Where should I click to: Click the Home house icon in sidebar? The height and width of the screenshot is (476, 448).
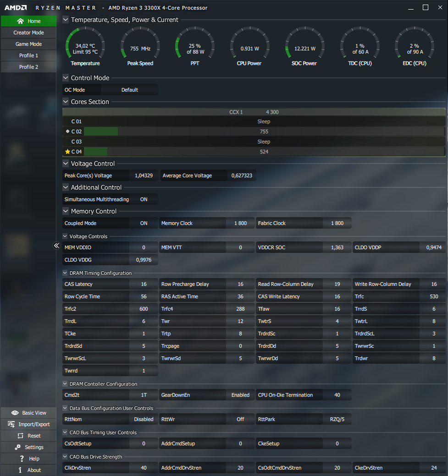tap(20, 21)
